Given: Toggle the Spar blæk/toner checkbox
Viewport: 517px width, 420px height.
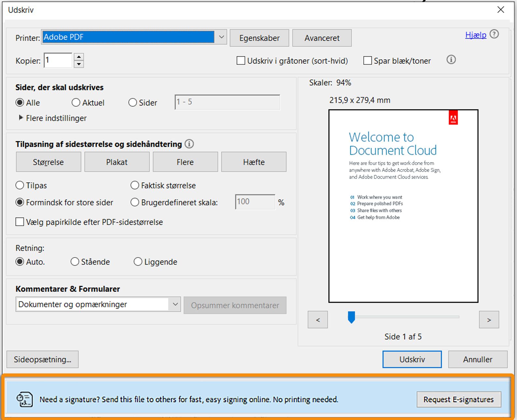Looking at the screenshot, I should pyautogui.click(x=368, y=61).
